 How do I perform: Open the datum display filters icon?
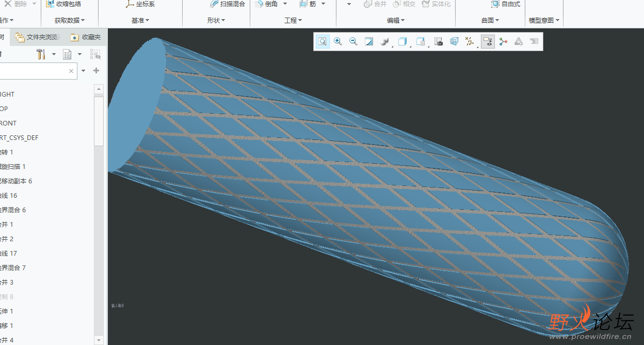pos(470,42)
